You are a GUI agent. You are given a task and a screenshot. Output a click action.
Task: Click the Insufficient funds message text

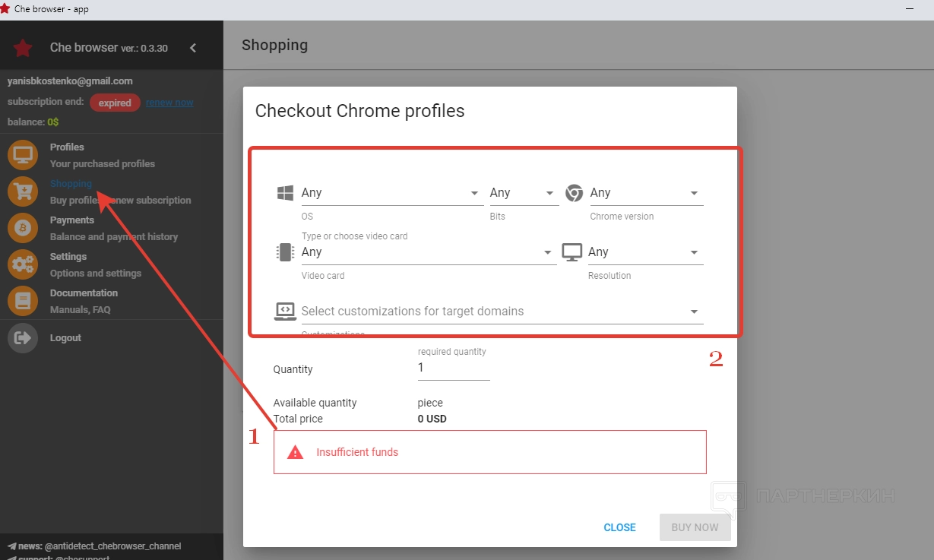pos(357,452)
